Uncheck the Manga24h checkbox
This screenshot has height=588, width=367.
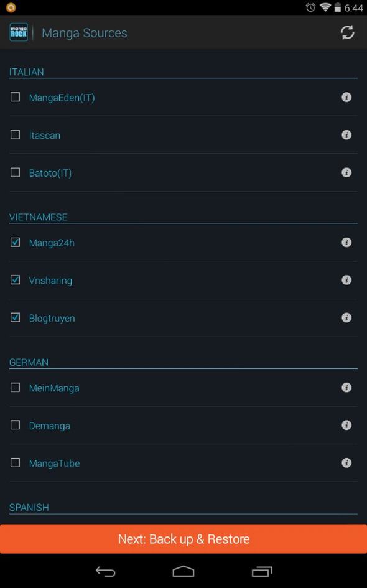15,242
